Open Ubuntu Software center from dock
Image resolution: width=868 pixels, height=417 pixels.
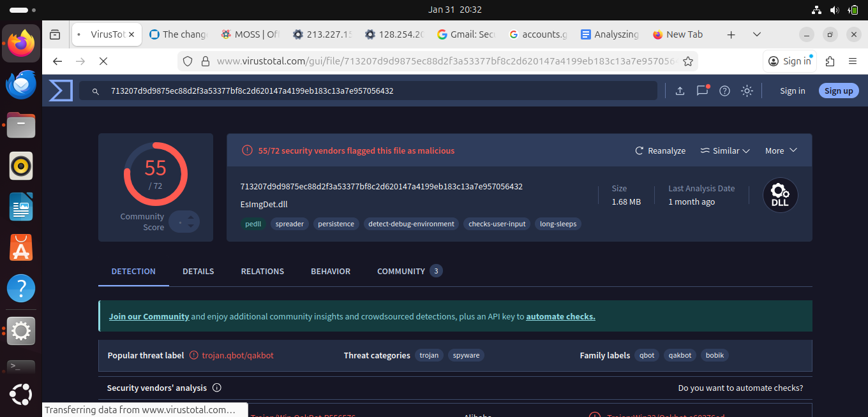point(21,248)
